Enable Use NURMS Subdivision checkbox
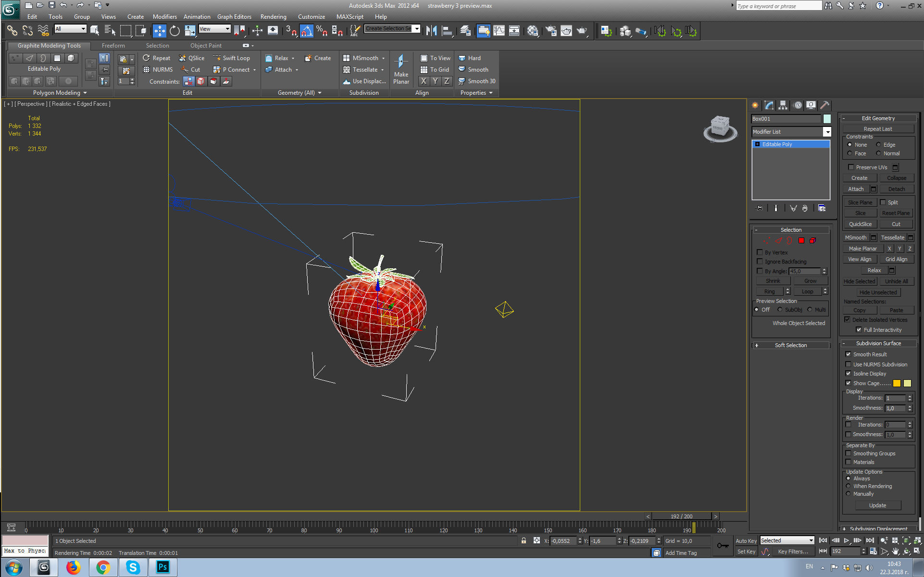 tap(848, 364)
